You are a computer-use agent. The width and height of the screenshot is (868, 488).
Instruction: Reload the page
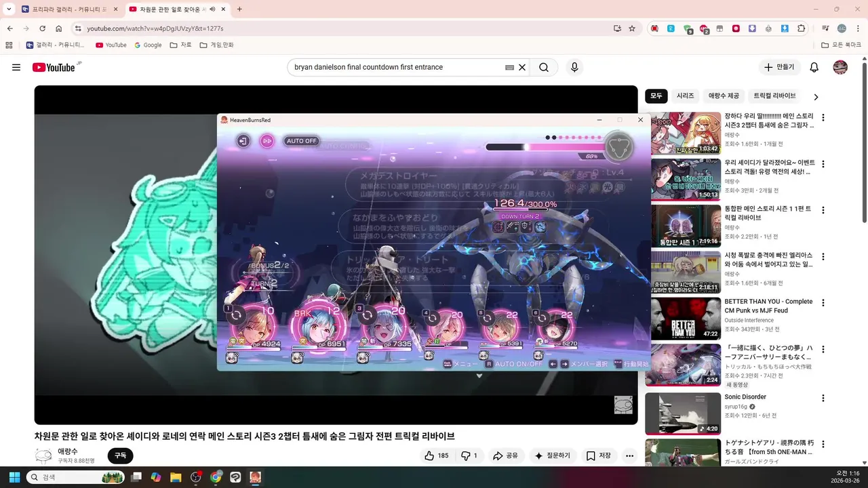[x=42, y=28]
